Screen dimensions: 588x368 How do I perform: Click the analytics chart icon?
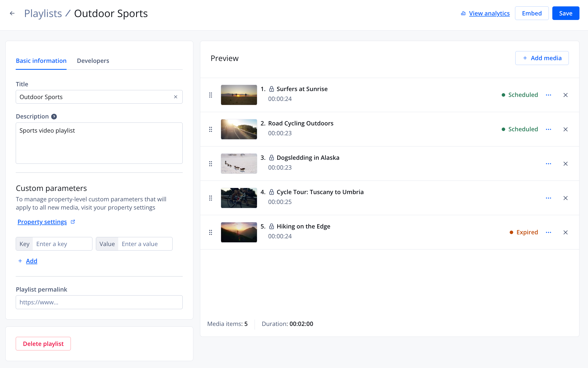click(x=463, y=13)
